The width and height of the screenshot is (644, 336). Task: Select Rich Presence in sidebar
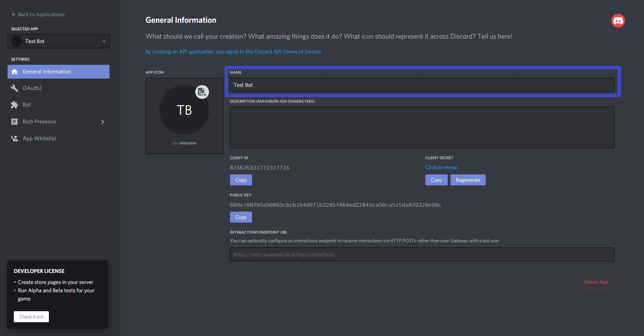[x=59, y=122]
